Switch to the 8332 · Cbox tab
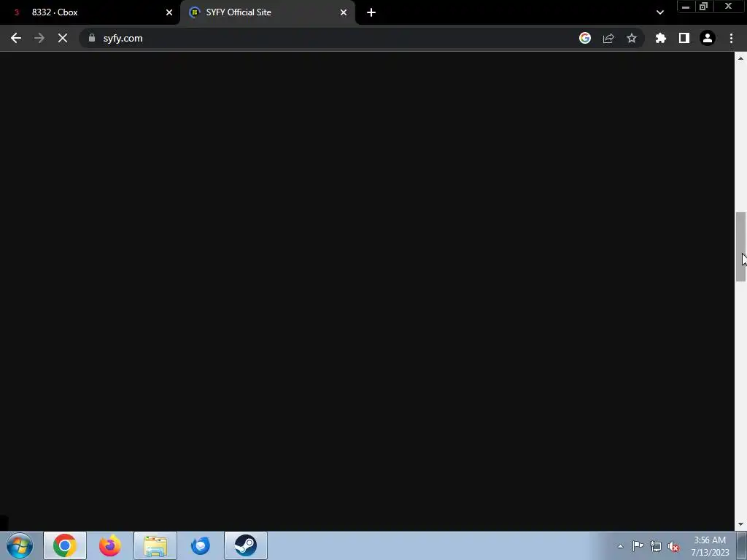 90,12
